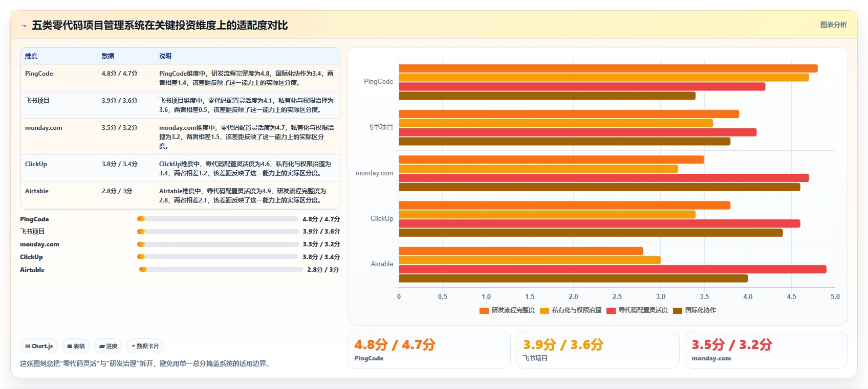Screen dimensions: 868x389
Task: Click the 图表分析 label in the header
Action: click(833, 25)
